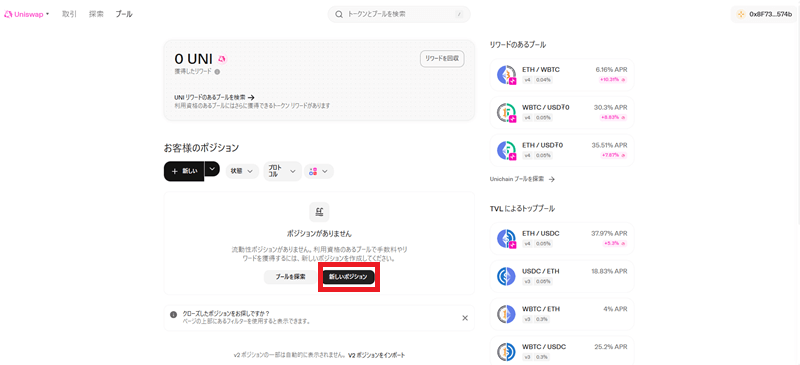This screenshot has height=365, width=800.
Task: Click the info icon next to 獲得したリワード
Action: click(x=217, y=72)
